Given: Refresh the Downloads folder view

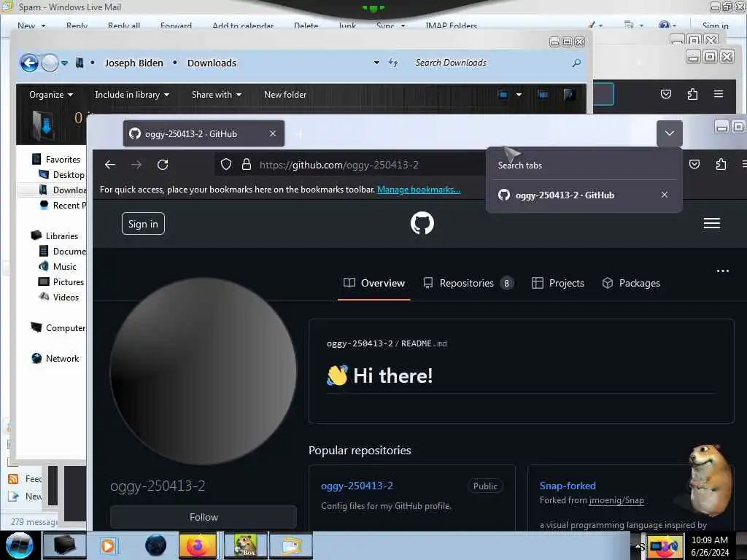Looking at the screenshot, I should tap(393, 63).
